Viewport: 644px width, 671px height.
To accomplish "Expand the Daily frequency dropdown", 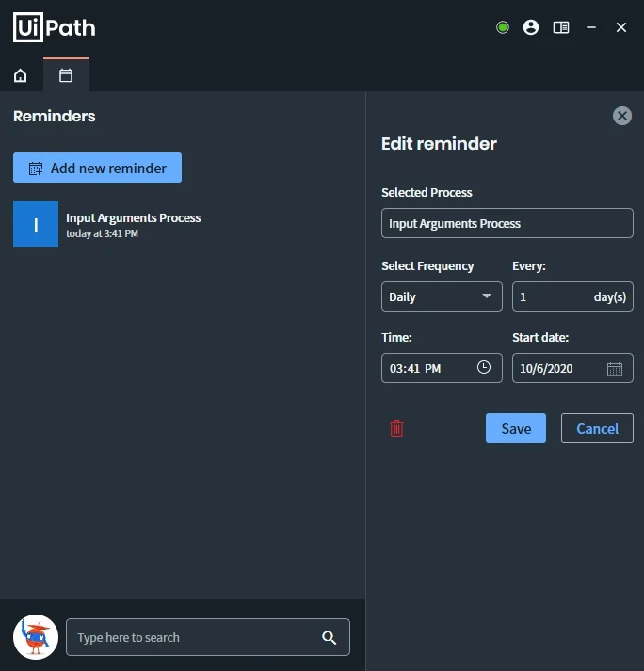I will pos(442,296).
